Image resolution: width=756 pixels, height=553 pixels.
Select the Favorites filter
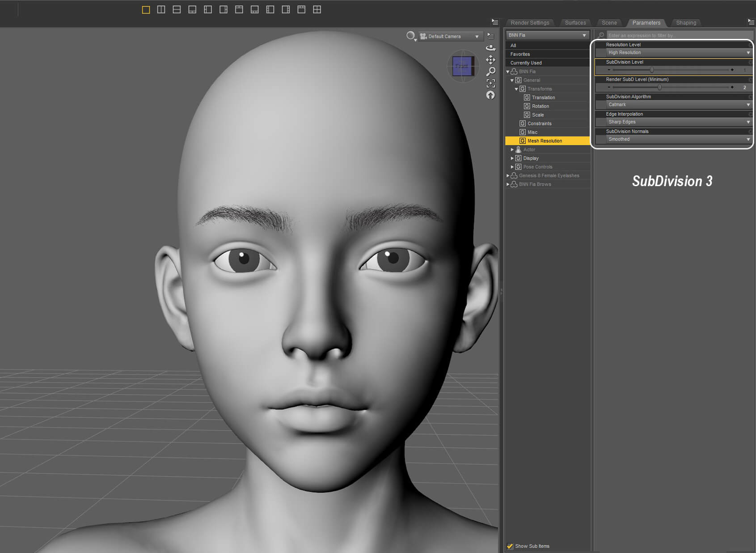[548, 54]
